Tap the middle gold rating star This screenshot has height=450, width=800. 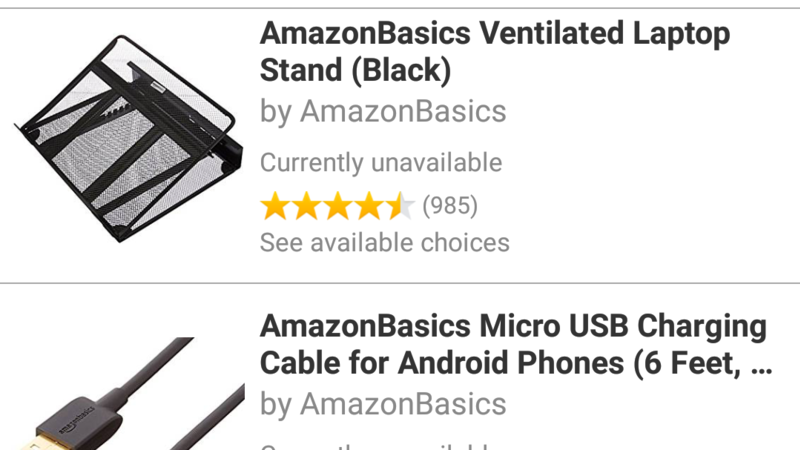[x=338, y=206]
